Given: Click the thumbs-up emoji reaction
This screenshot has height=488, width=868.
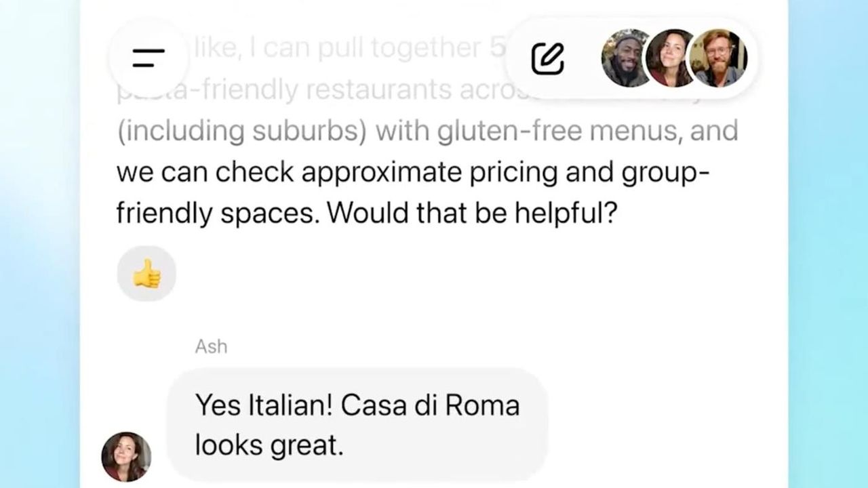Looking at the screenshot, I should [146, 274].
